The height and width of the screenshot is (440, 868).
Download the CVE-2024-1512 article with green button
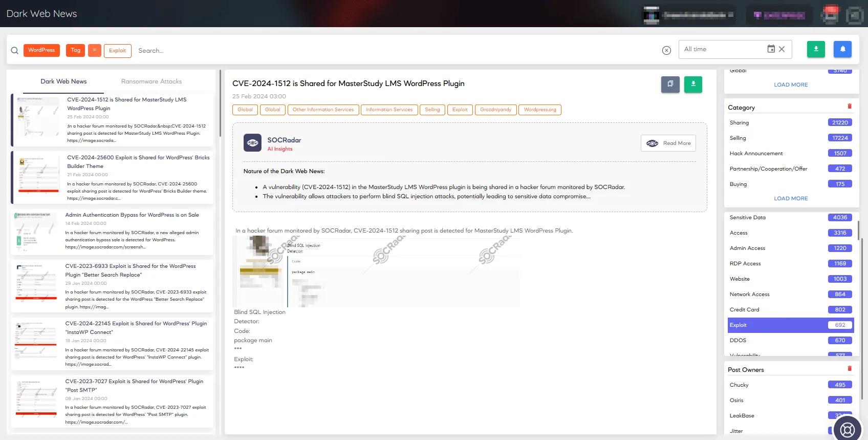pos(693,84)
